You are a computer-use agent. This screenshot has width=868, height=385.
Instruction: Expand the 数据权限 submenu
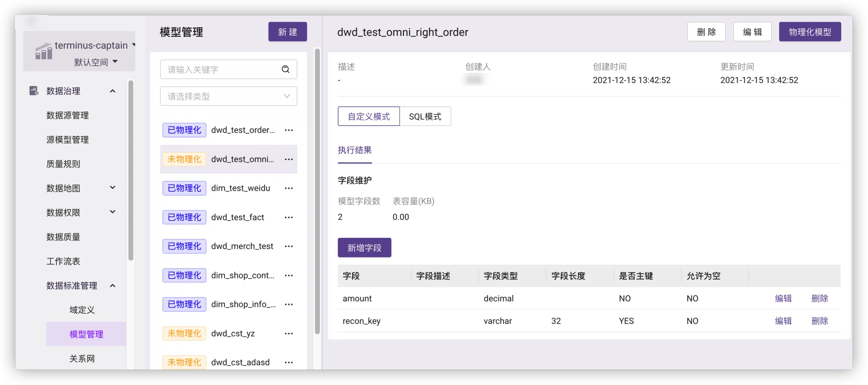(x=112, y=212)
